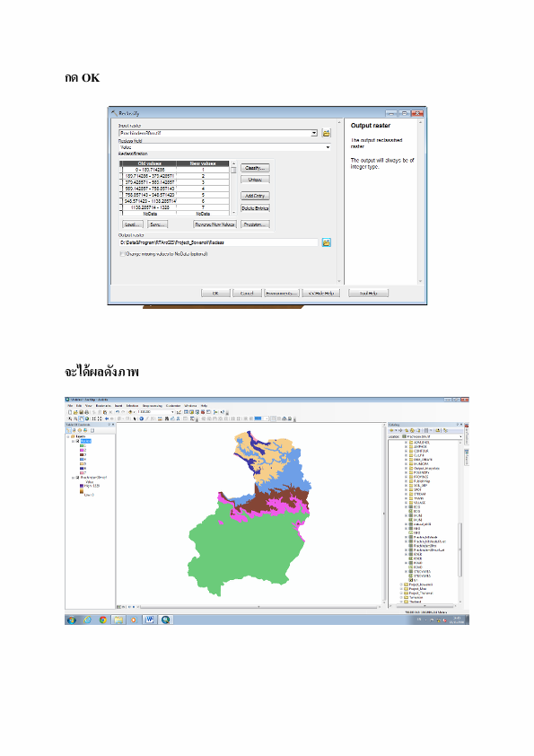
Task: Click List By Drawing Order icon
Action: click(x=68, y=430)
